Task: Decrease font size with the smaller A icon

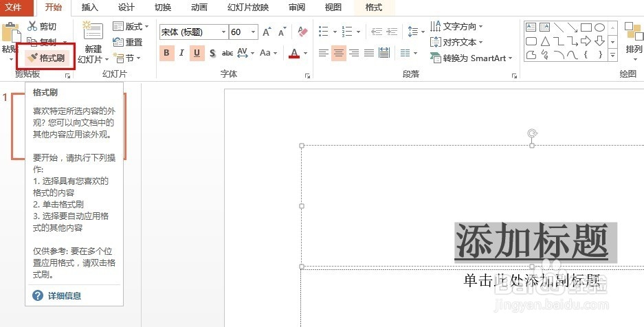Action: pos(282,32)
